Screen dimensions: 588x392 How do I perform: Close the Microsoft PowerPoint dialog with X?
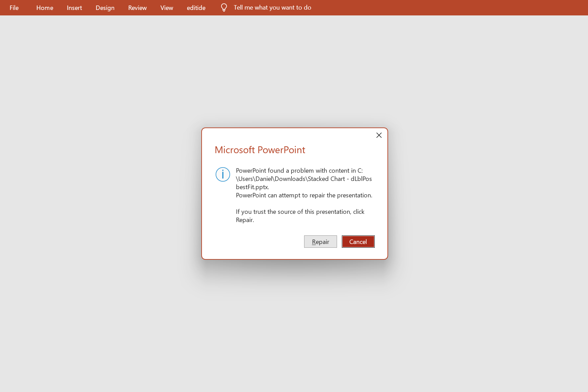pyautogui.click(x=379, y=135)
